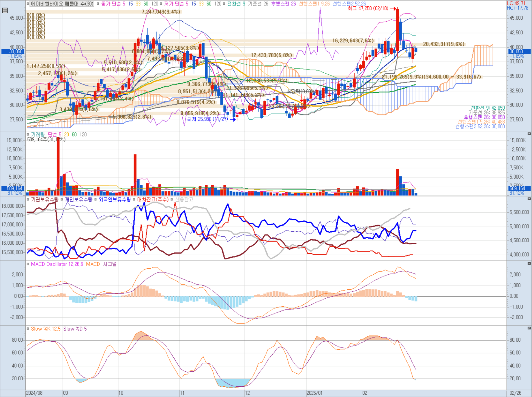Click the 509,164주(31,12%) volume readout

point(46,139)
